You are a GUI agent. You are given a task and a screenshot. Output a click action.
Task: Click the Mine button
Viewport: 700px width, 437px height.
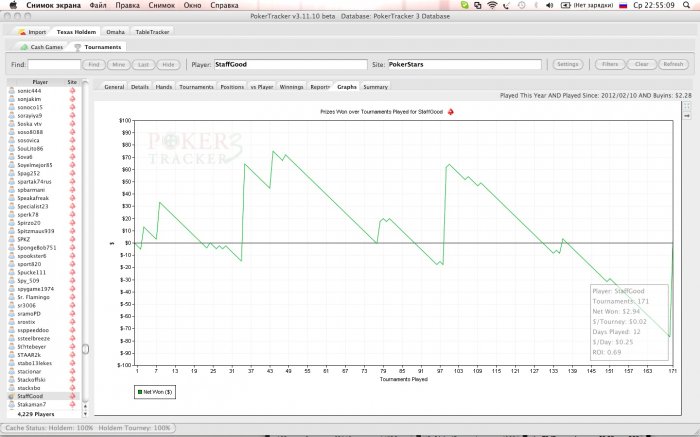tap(119, 64)
